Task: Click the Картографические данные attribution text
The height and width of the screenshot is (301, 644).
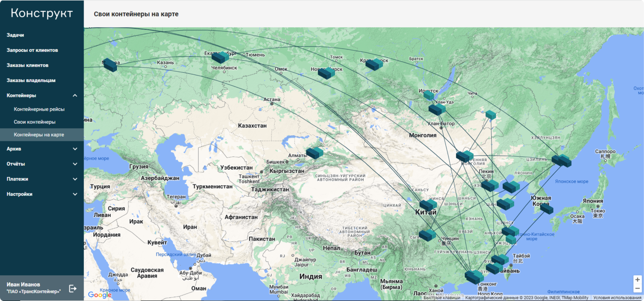Action: point(527,298)
